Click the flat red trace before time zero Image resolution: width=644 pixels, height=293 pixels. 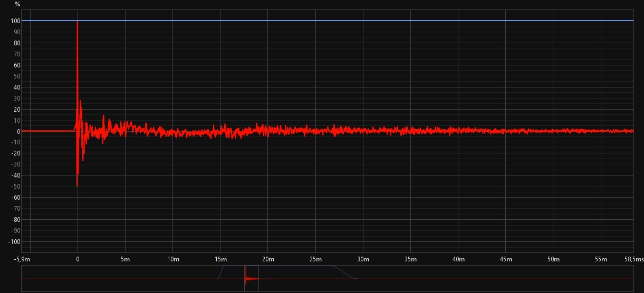(x=47, y=131)
